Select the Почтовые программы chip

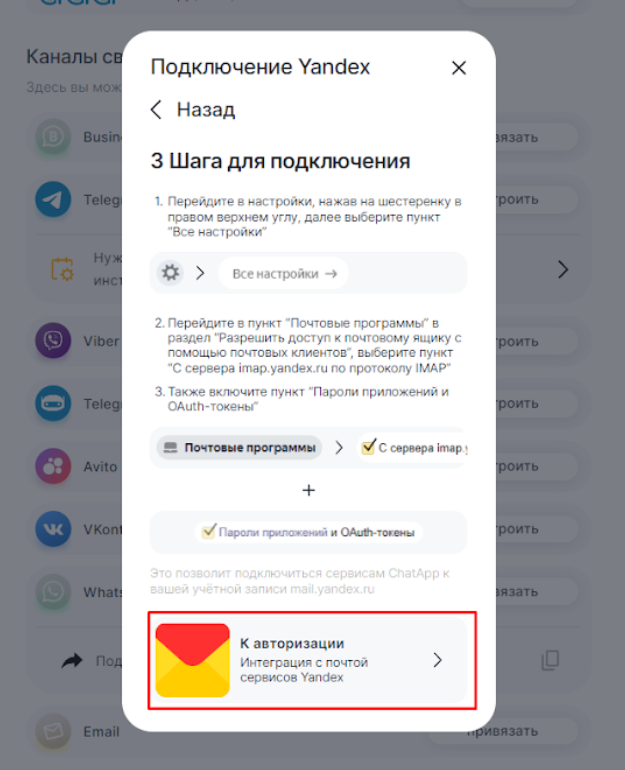tap(240, 447)
